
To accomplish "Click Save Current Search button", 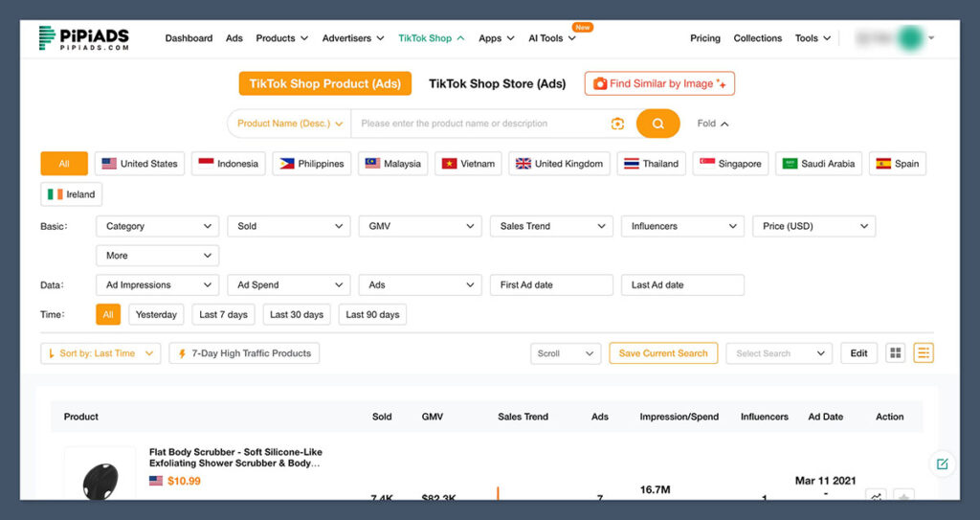I will [663, 353].
